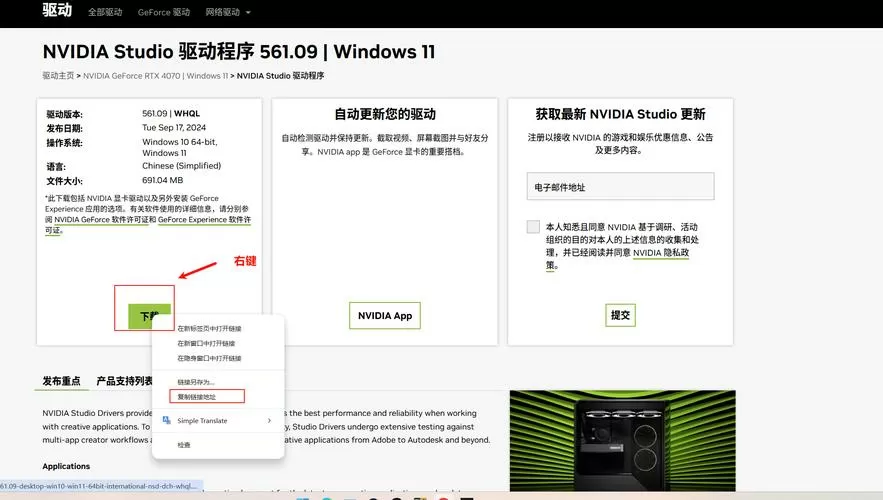Go to 驱动主页 breadcrumb link
The width and height of the screenshot is (883, 500).
point(58,75)
